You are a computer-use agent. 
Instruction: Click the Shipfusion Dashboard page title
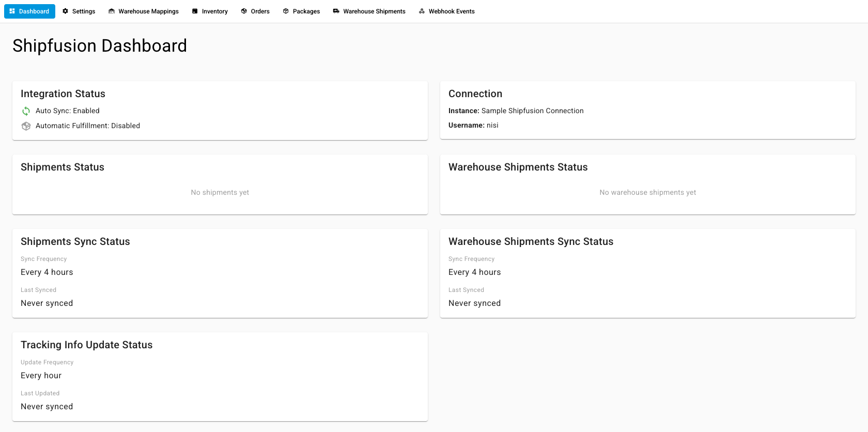100,46
